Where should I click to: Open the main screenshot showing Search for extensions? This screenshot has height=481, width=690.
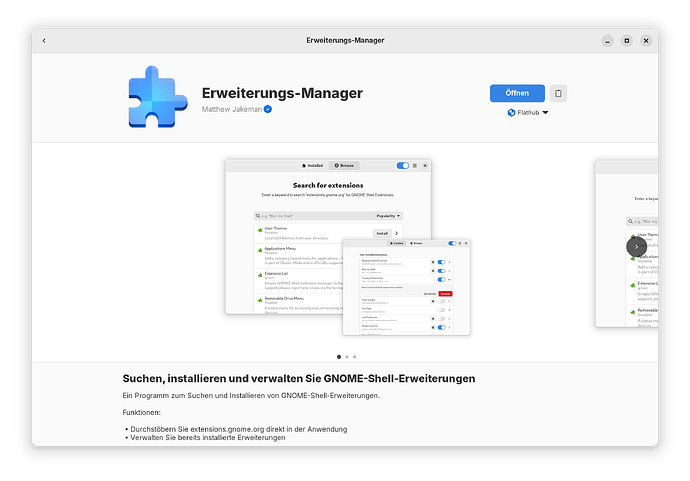click(348, 247)
